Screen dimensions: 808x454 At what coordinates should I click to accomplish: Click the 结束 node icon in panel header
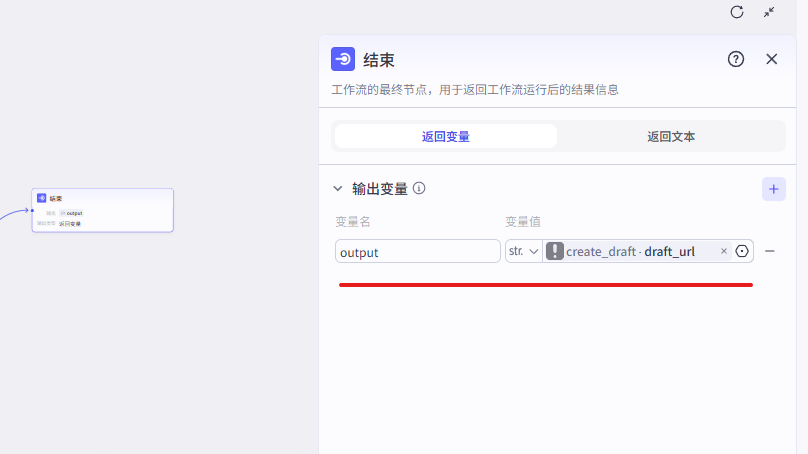pos(343,59)
